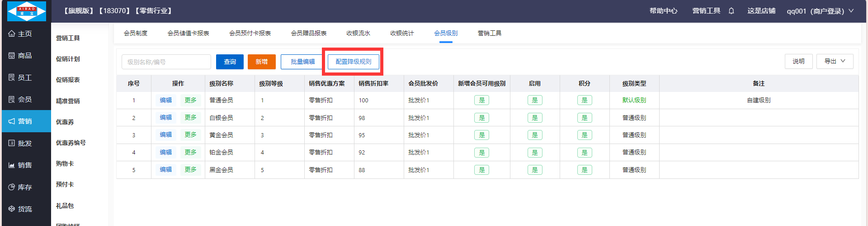Toggle 启用 status for 普通会员 row

[535, 100]
